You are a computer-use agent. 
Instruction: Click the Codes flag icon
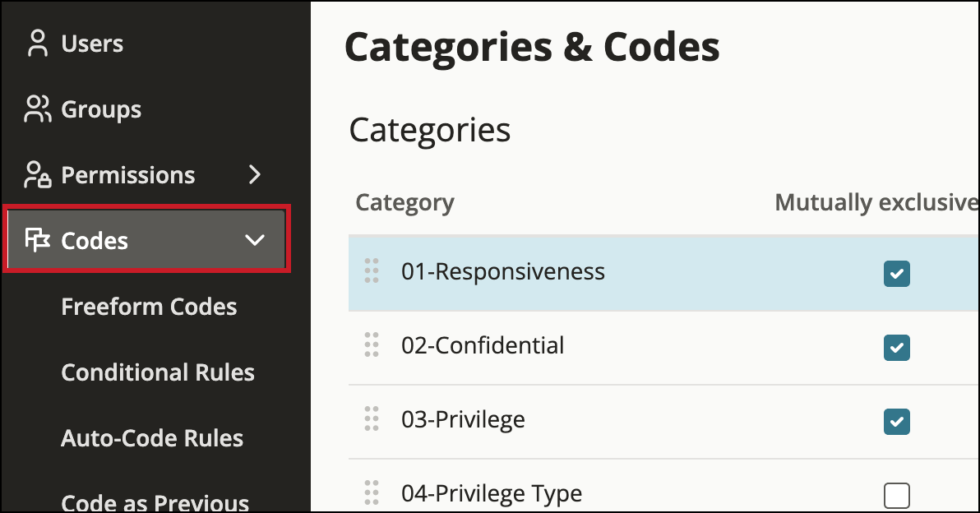pos(38,240)
